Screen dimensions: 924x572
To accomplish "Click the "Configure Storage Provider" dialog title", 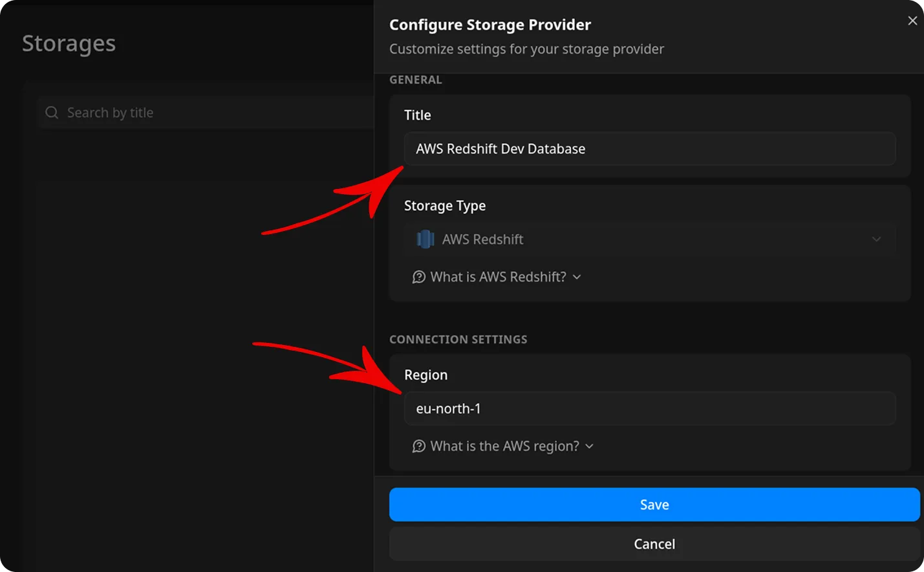I will pyautogui.click(x=489, y=25).
